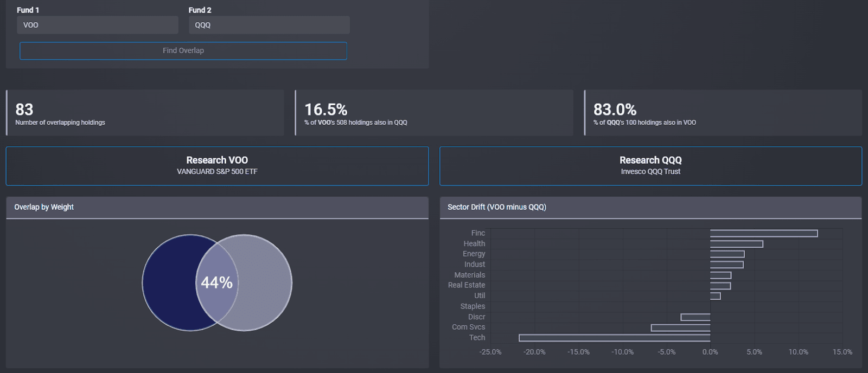Click the Fund 2 input containing QQQ

tap(269, 25)
